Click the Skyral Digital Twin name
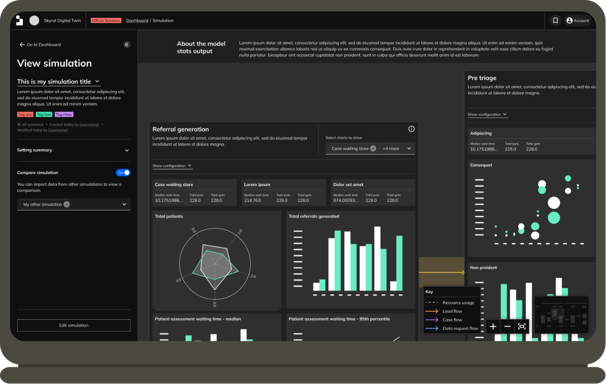 pos(62,20)
